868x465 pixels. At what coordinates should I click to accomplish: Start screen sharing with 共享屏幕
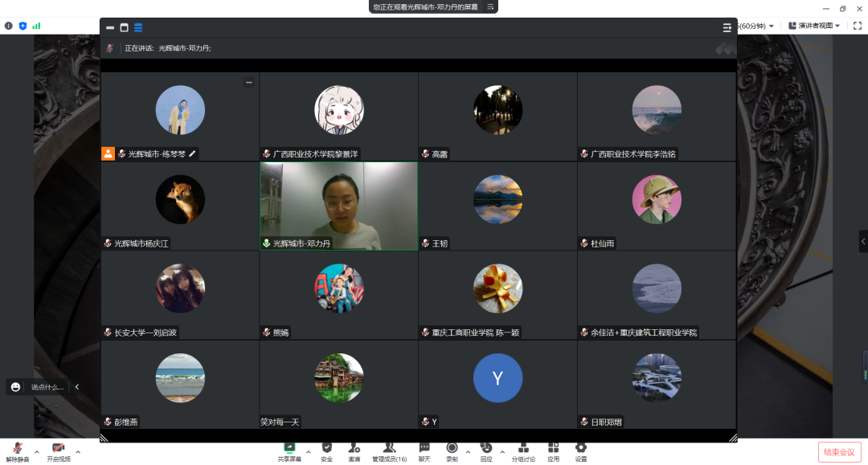pyautogui.click(x=289, y=451)
